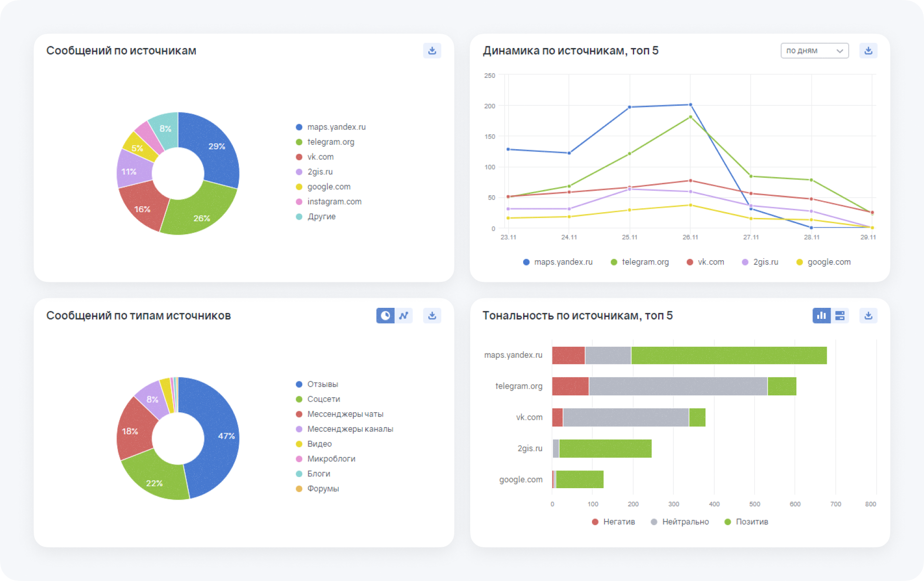
Task: Click the 'telegram.org' row label in tonality chart
Action: point(519,386)
